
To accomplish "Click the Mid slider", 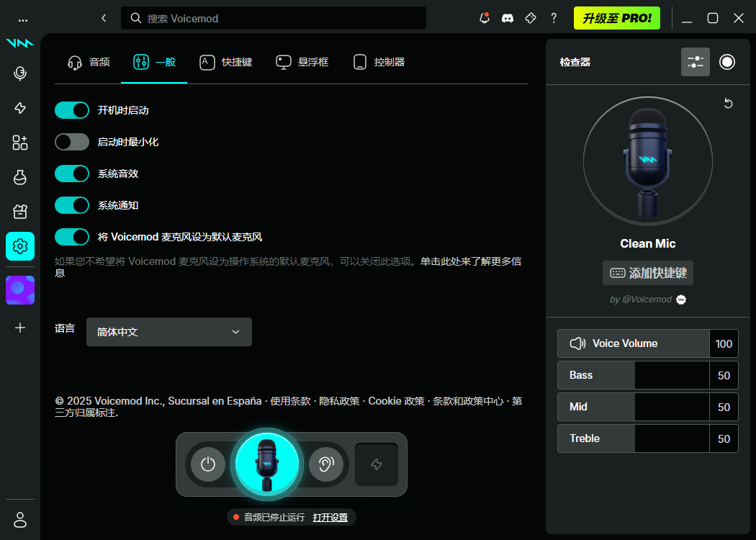I will pyautogui.click(x=634, y=407).
